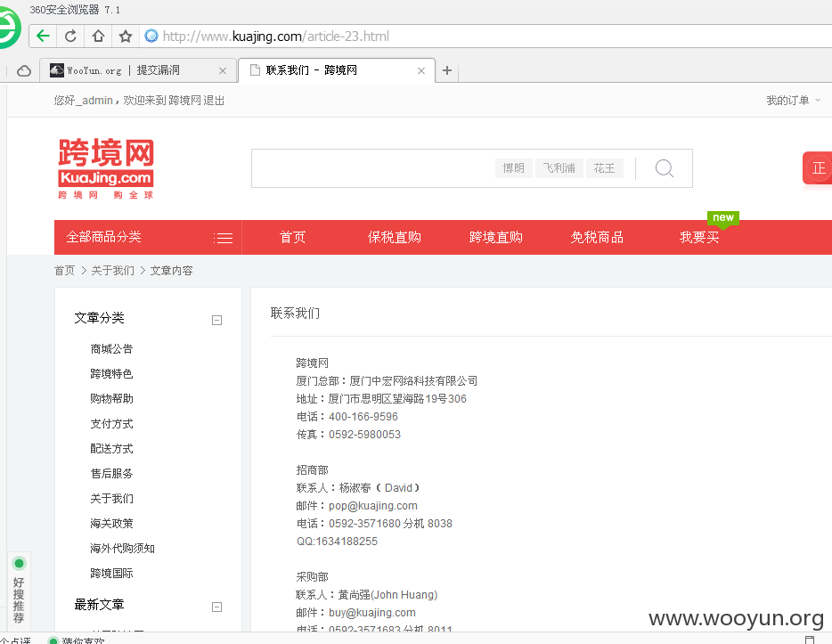Open the 我的订单 dropdown
The height and width of the screenshot is (644, 832).
tap(793, 101)
